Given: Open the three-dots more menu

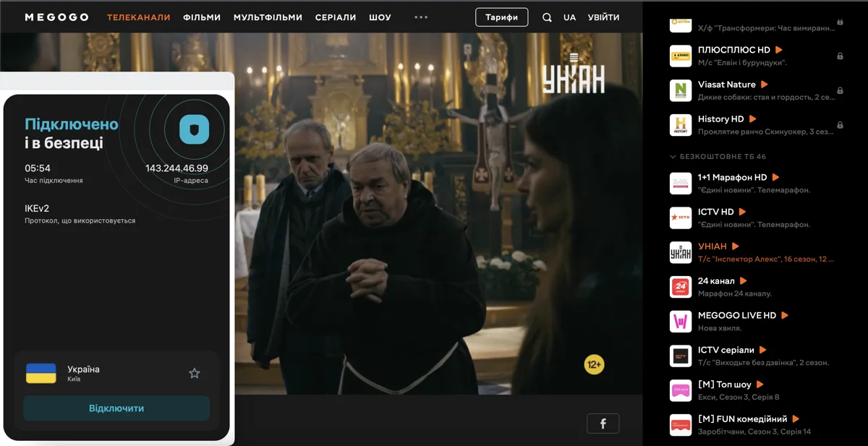Looking at the screenshot, I should [x=421, y=17].
